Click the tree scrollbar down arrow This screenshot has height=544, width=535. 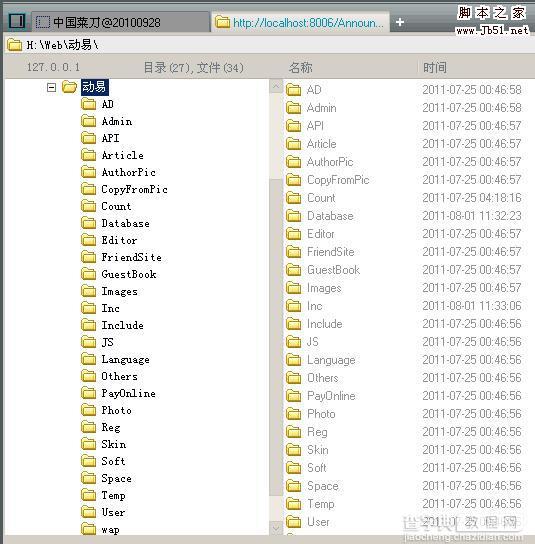pos(276,528)
